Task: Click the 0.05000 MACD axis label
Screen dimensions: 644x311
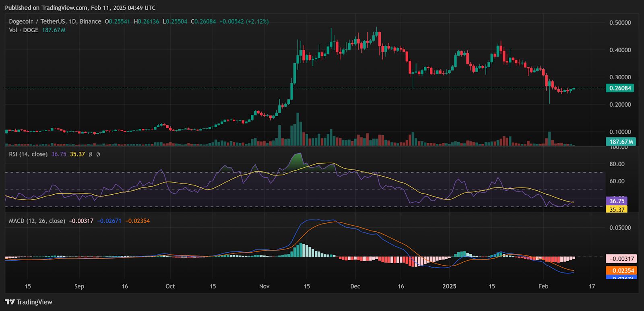Action: coord(620,228)
